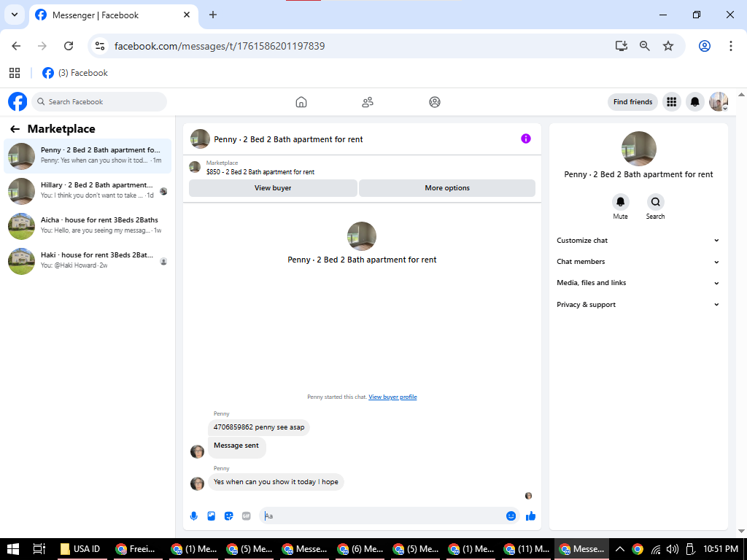This screenshot has height=560, width=747.
Task: Open the account profile picture menu
Action: tap(719, 102)
